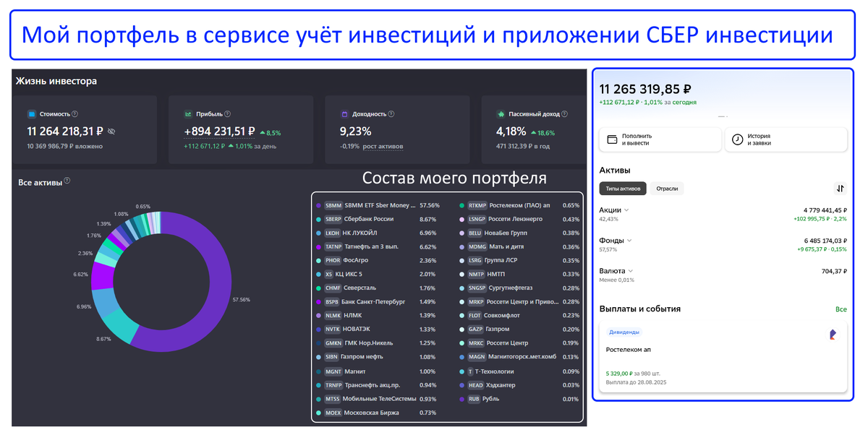Click the sort arrows icon in Активы

pyautogui.click(x=840, y=189)
